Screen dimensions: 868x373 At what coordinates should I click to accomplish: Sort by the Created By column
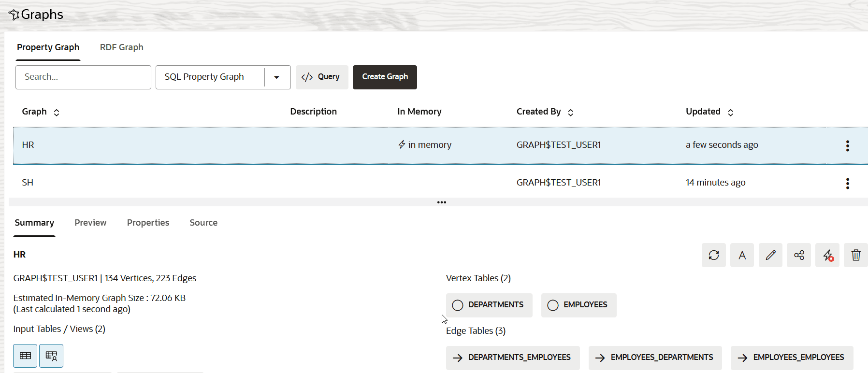tap(571, 112)
